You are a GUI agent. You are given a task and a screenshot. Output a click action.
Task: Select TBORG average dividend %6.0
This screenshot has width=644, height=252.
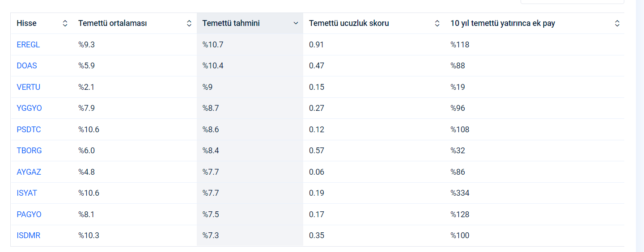pos(87,151)
